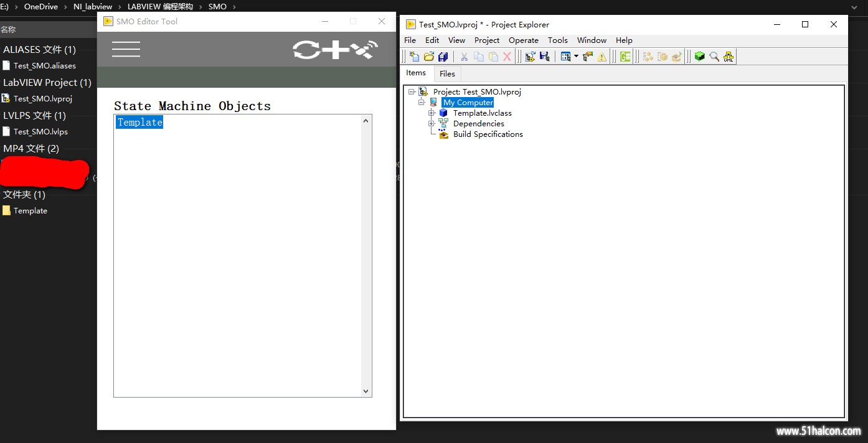This screenshot has width=868, height=443.
Task: Click OneDrive in the address breadcrumb
Action: coord(41,6)
